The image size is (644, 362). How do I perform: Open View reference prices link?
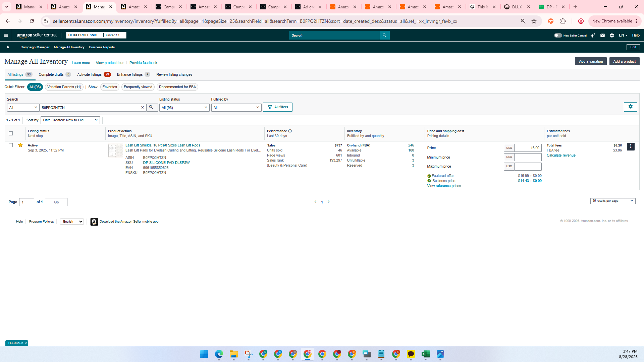(444, 186)
